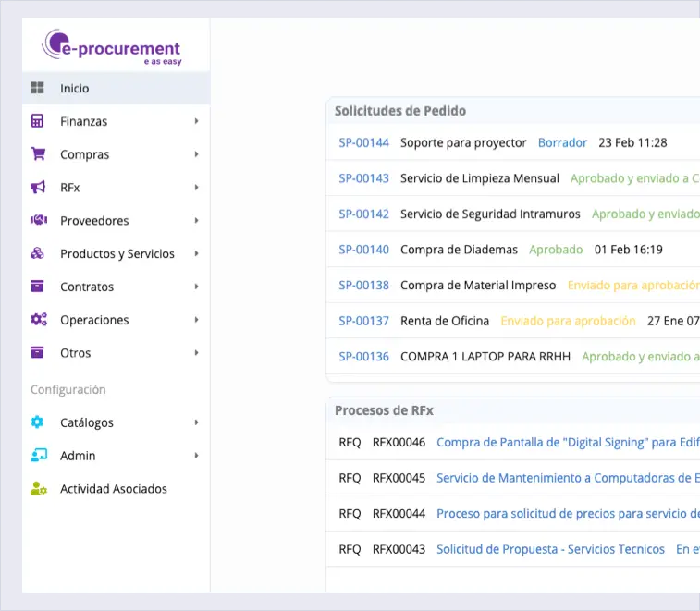Click the RFx megaphone icon

[38, 188]
